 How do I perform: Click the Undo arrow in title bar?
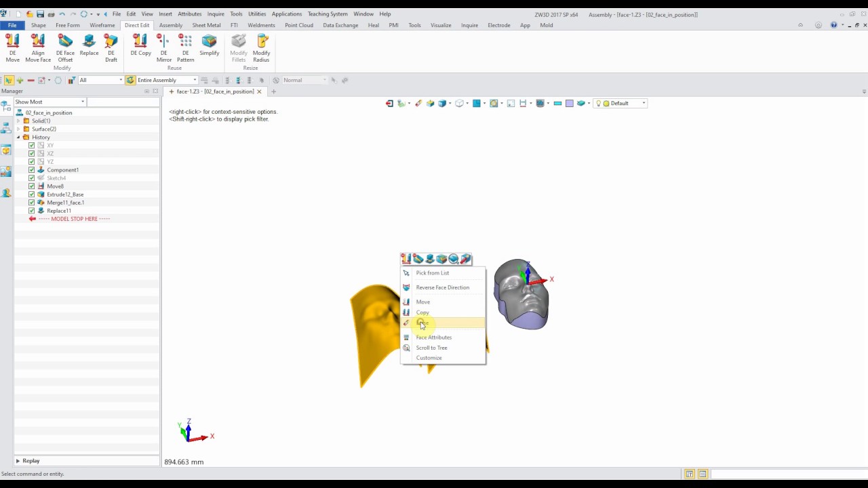pos(62,14)
